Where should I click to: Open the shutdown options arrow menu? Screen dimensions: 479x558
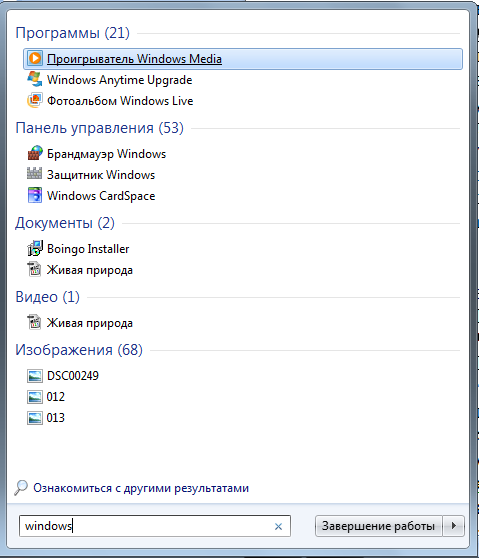point(453,526)
